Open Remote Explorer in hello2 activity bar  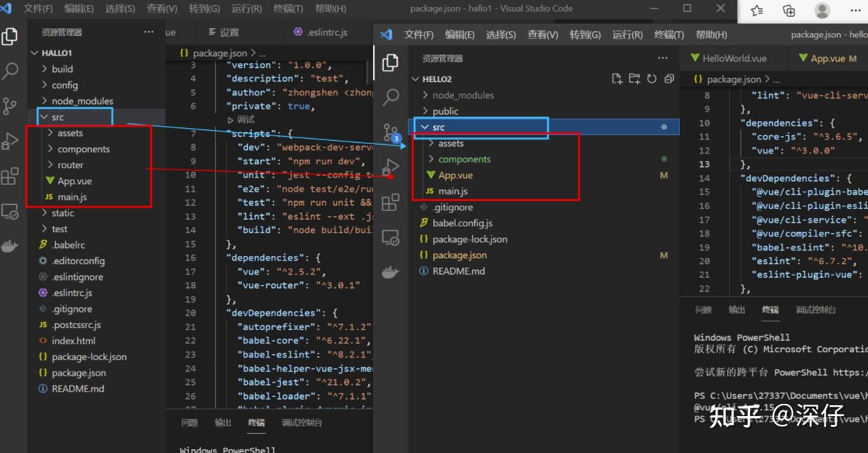coord(390,238)
